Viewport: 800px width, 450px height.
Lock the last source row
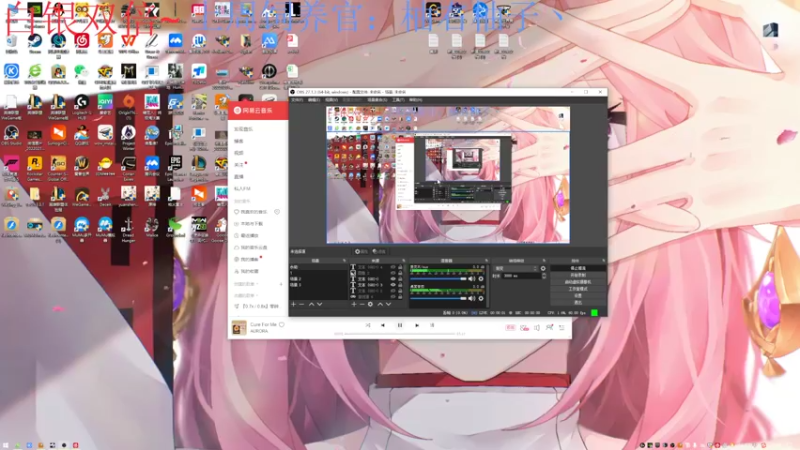pos(400,296)
